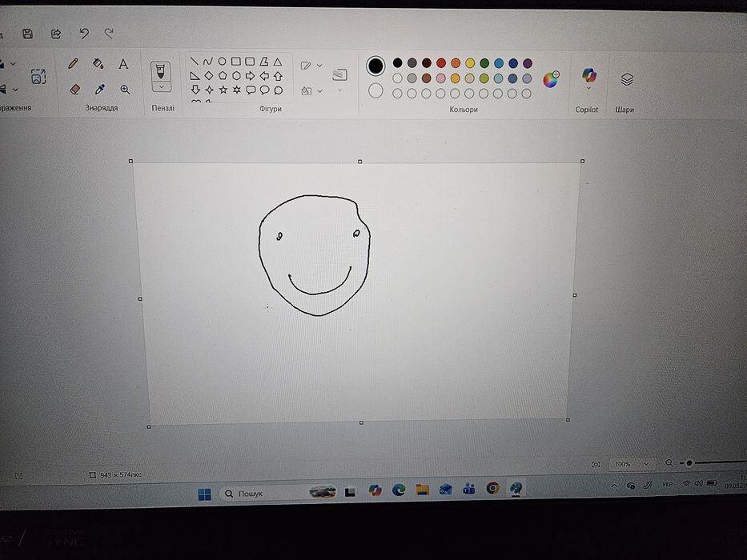Undo the last action

pyautogui.click(x=84, y=34)
